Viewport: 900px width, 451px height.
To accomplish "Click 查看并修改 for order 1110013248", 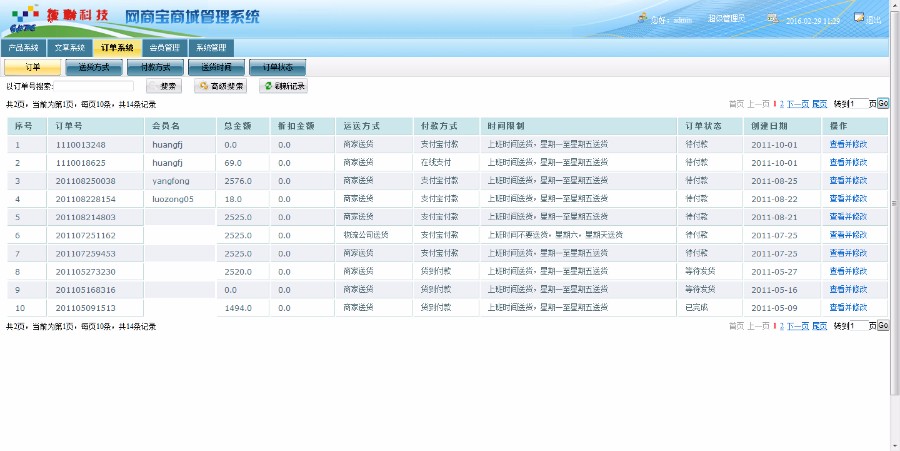I will pos(848,145).
